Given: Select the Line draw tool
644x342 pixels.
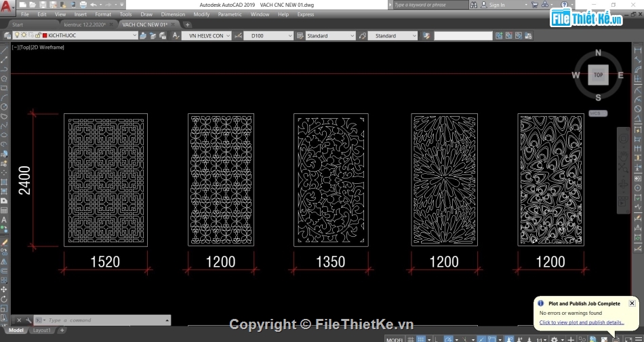Looking at the screenshot, I should [x=4, y=50].
